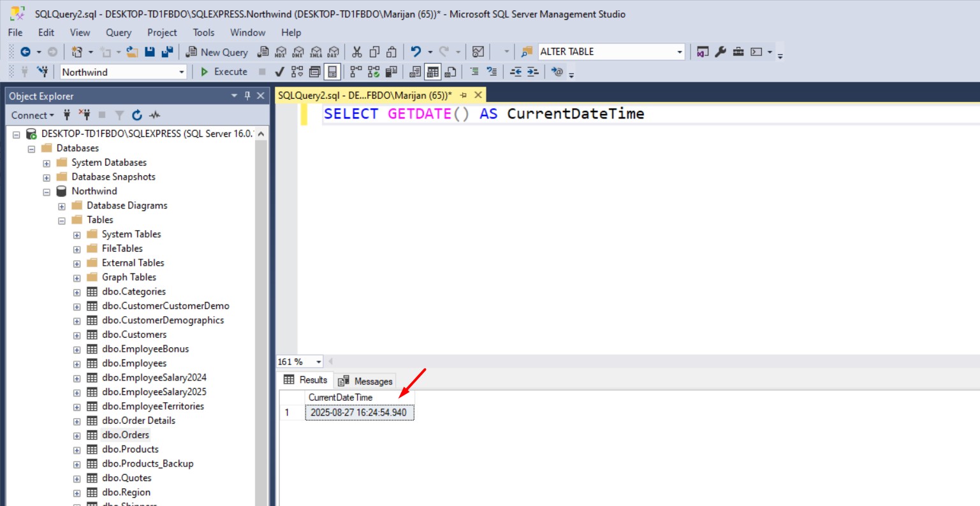Open the ALTER TABLE search combo box
The image size is (980, 506).
click(611, 52)
